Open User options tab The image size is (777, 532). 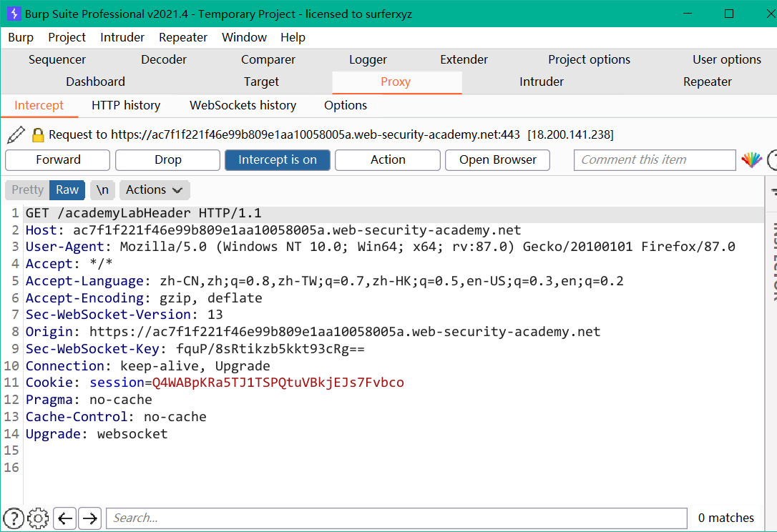(x=726, y=59)
